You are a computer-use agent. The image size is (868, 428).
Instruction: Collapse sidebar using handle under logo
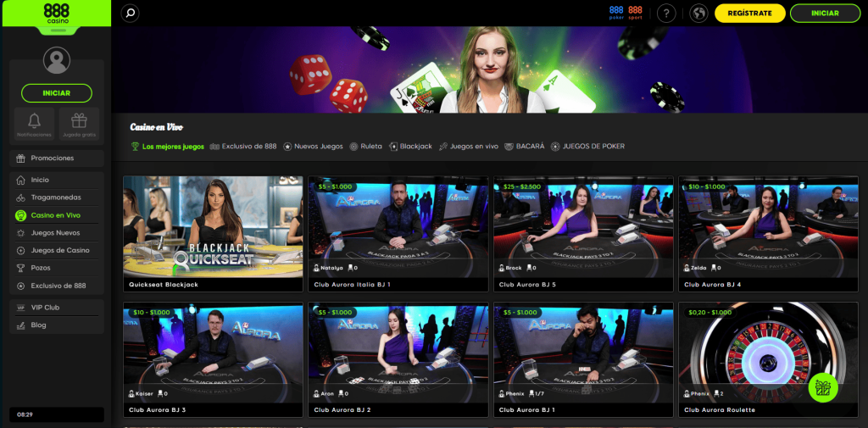tap(58, 31)
